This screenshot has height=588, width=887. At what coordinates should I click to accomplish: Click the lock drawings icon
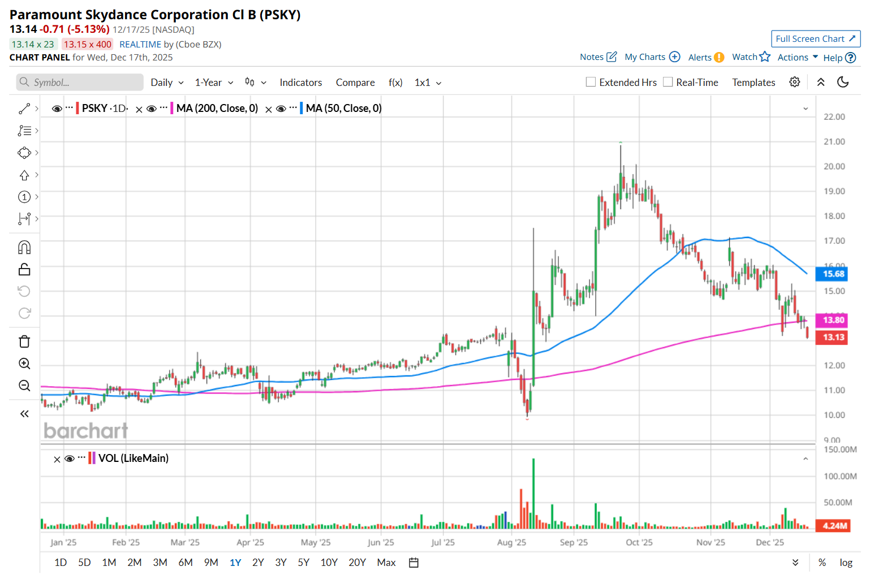pos(24,269)
